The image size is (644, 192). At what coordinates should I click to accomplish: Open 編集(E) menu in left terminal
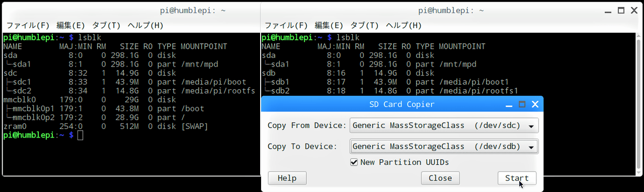click(71, 25)
